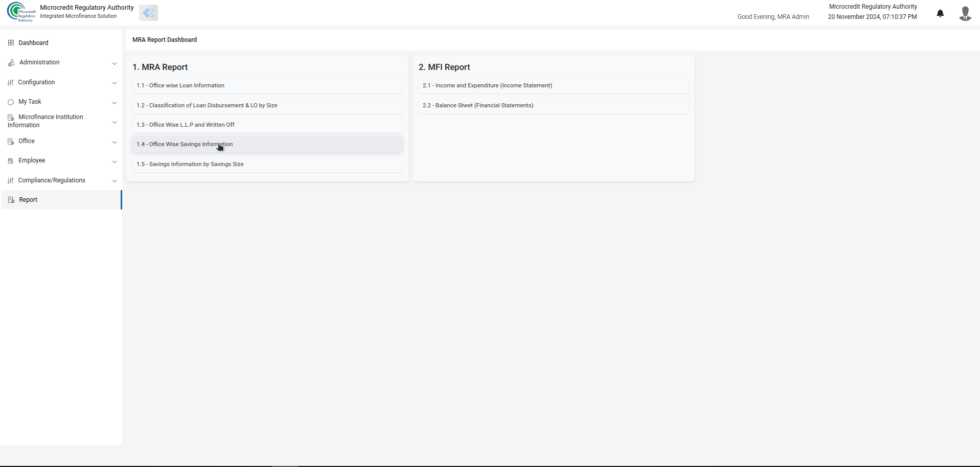Click the My Task circle icon
The image size is (980, 467).
pos(11,102)
